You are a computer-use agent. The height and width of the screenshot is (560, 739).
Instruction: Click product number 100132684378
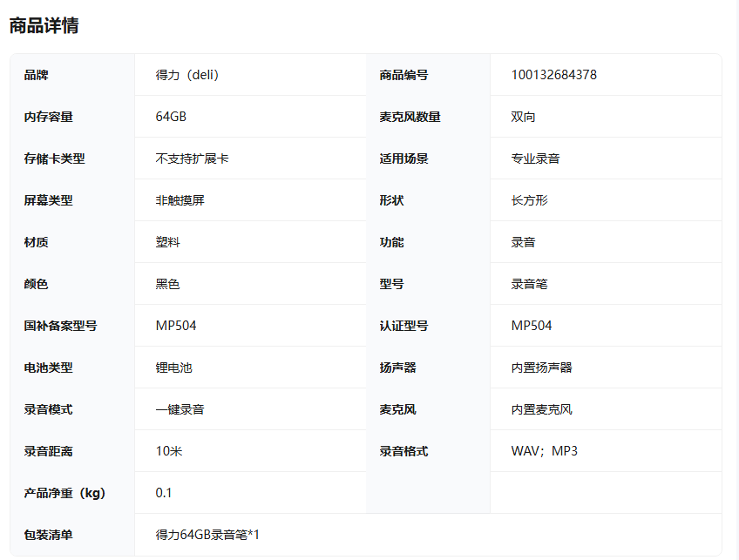553,75
